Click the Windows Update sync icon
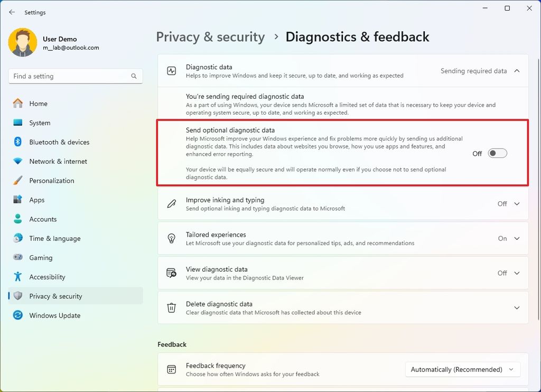541x392 pixels. [x=18, y=315]
